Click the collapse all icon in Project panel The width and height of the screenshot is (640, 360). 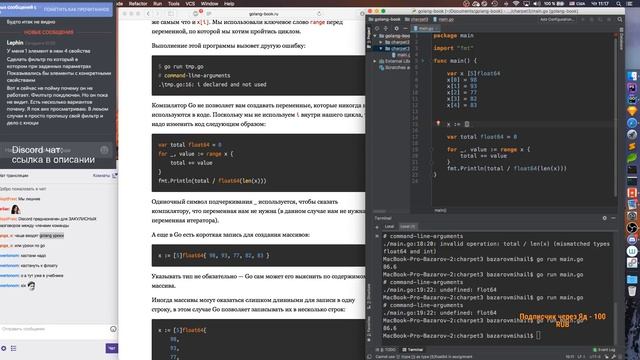(386, 29)
